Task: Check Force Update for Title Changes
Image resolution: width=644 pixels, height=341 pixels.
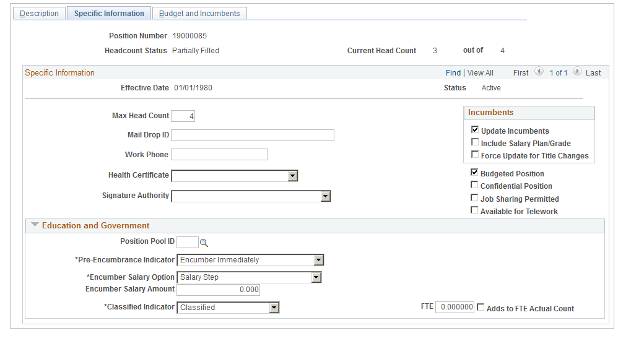Action: pyautogui.click(x=475, y=155)
